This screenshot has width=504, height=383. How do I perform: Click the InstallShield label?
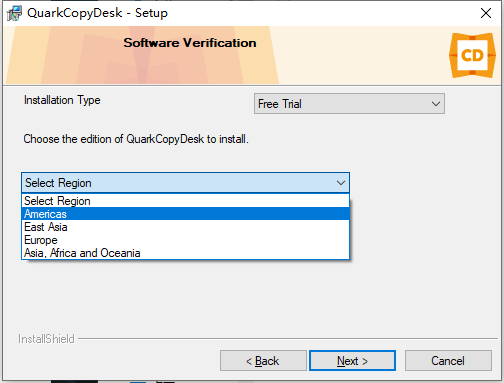pyautogui.click(x=46, y=339)
